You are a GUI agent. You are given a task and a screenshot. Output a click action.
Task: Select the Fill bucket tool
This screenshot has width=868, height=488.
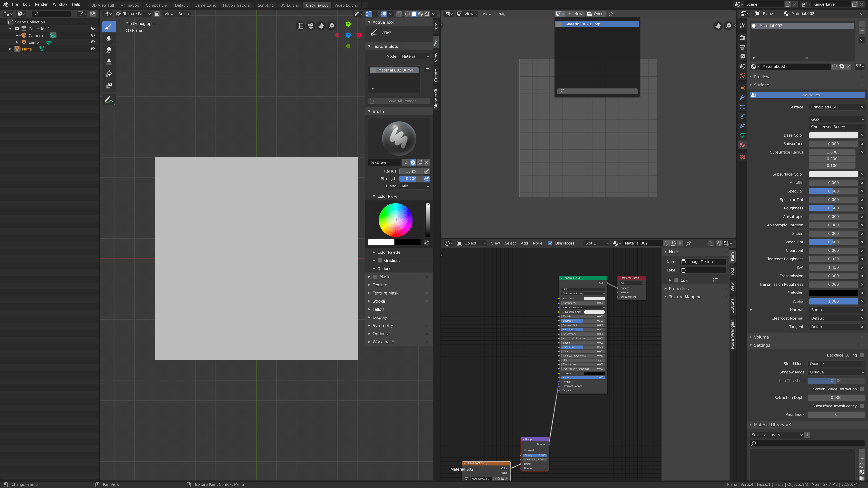(109, 73)
